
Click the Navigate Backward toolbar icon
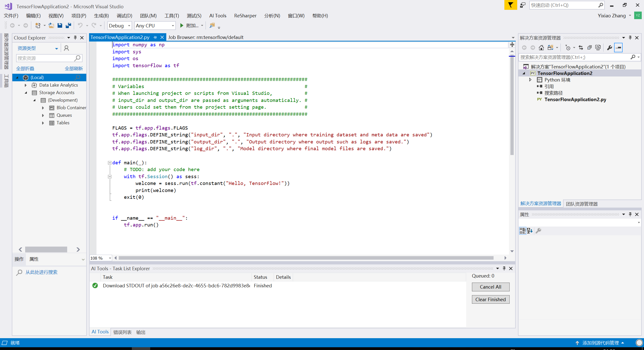click(12, 25)
